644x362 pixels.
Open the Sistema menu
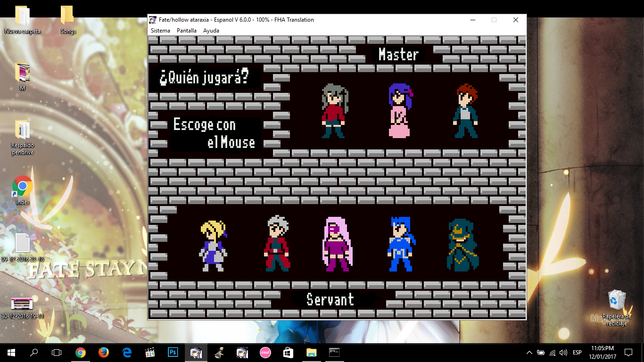point(160,31)
